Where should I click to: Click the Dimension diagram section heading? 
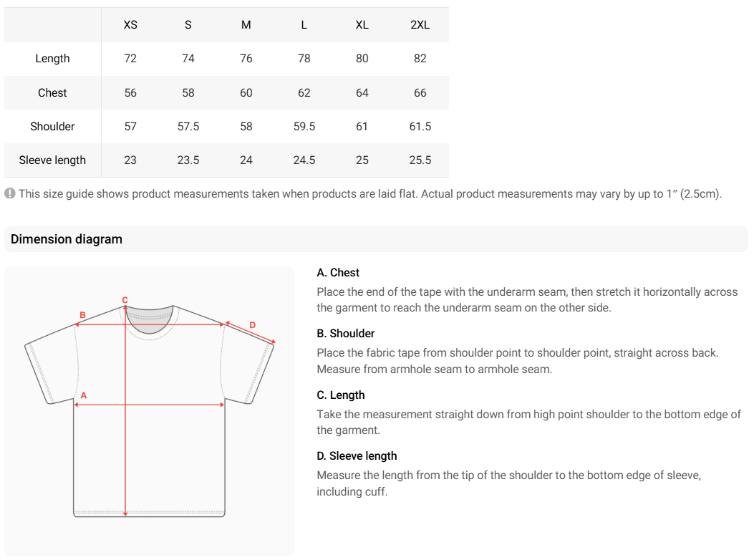[x=67, y=239]
